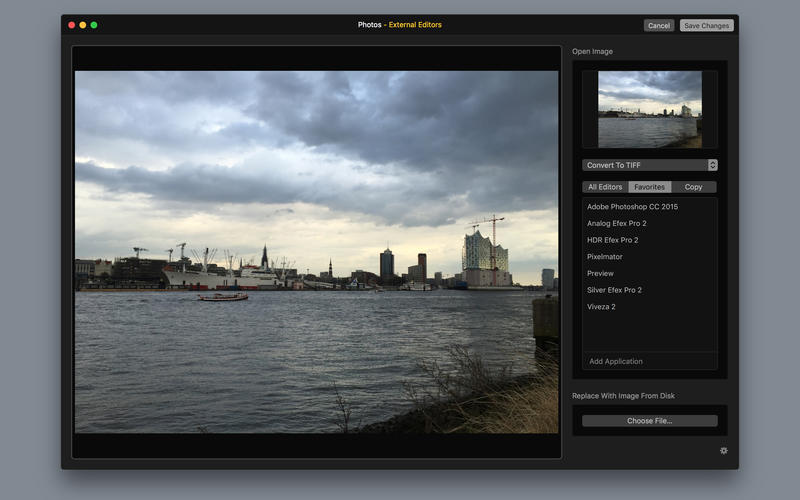Select the Favorites tab
Image resolution: width=800 pixels, height=500 pixels.
click(x=649, y=187)
